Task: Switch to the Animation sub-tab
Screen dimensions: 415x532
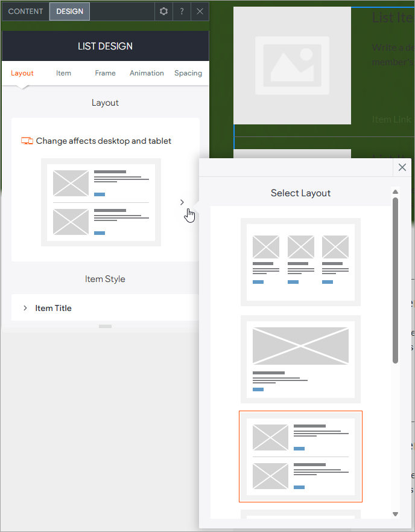Action: coord(147,73)
